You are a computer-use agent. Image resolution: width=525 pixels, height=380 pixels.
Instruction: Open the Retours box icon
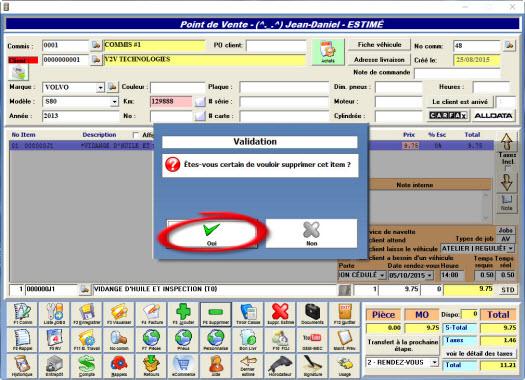pyautogui.click(x=151, y=366)
